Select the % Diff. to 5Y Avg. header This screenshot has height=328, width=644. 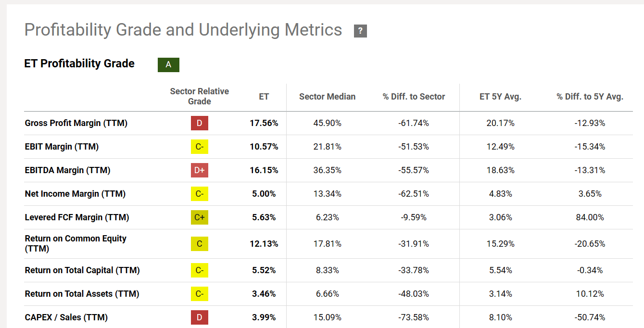(x=590, y=97)
